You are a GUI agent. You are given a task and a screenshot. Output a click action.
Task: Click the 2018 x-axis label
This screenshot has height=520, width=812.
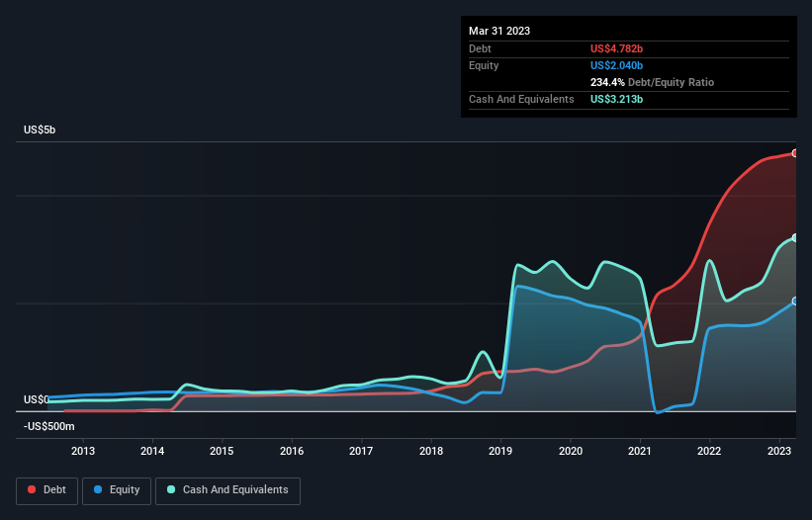[x=431, y=451]
